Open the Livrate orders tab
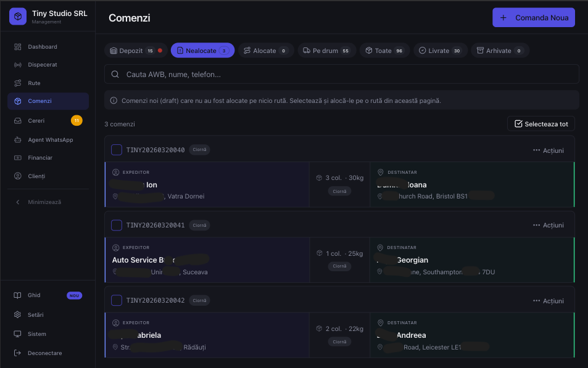 (x=439, y=50)
